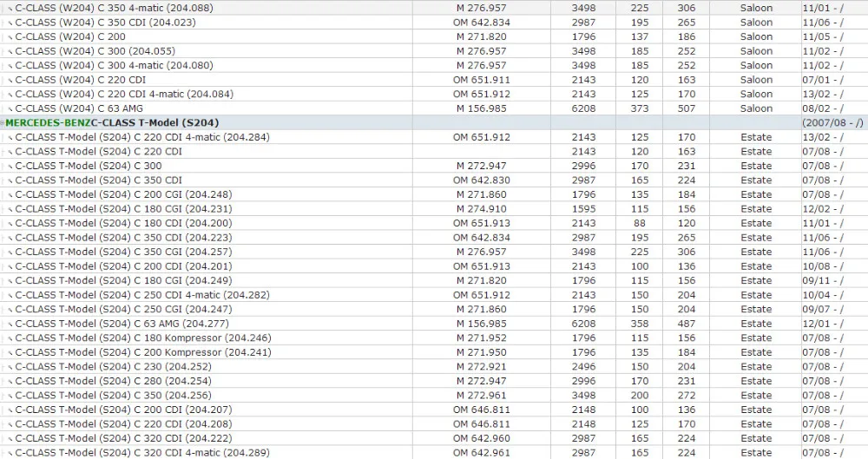Select T-Model C 180 Kompressor (204.246) row

(434, 338)
